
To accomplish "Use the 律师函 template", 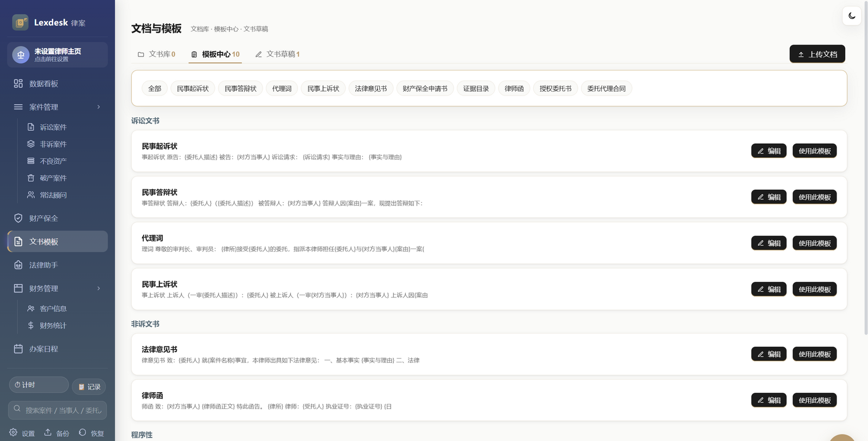I will point(814,400).
